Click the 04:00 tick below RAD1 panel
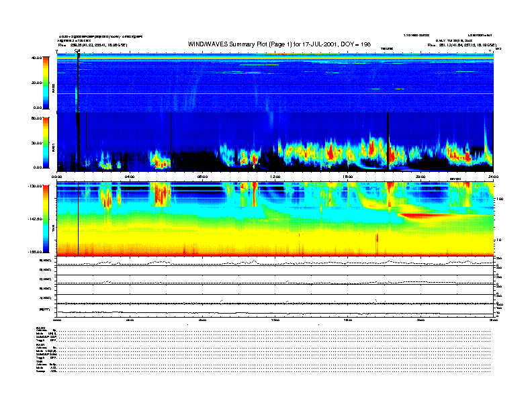 130,177
